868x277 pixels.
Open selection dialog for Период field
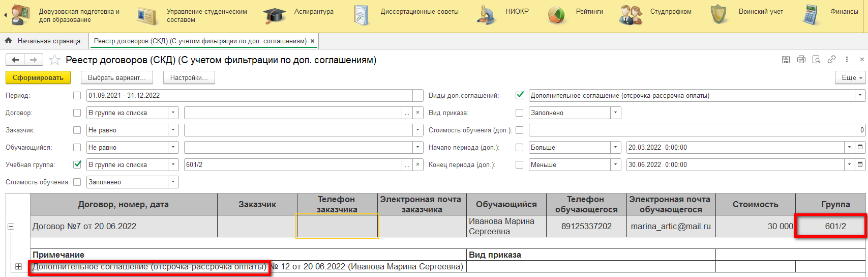pyautogui.click(x=417, y=96)
